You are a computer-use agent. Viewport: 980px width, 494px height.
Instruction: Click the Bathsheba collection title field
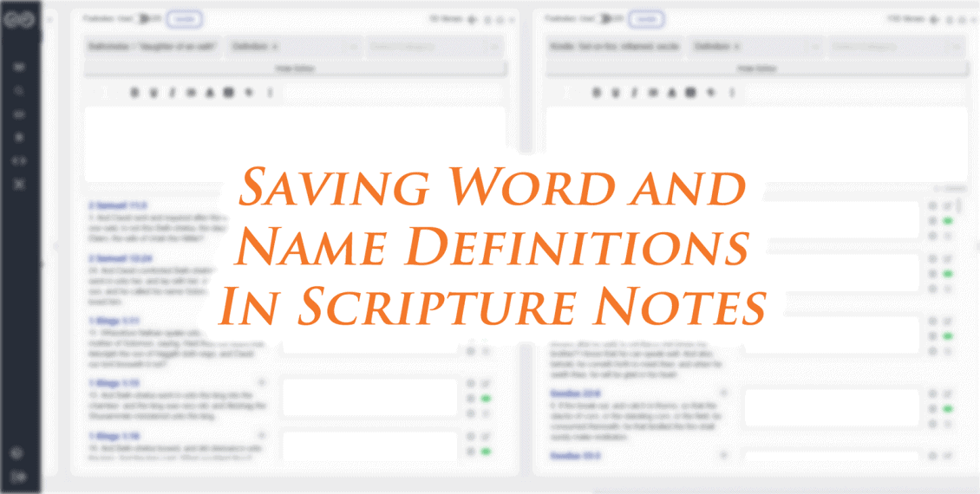pyautogui.click(x=154, y=46)
